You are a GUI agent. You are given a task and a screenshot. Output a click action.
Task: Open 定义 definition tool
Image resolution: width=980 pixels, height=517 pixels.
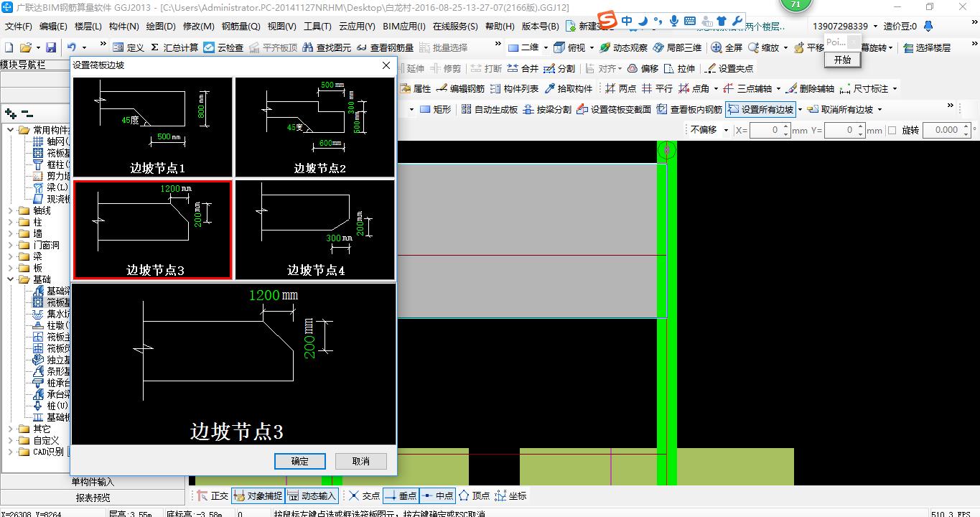[x=129, y=47]
